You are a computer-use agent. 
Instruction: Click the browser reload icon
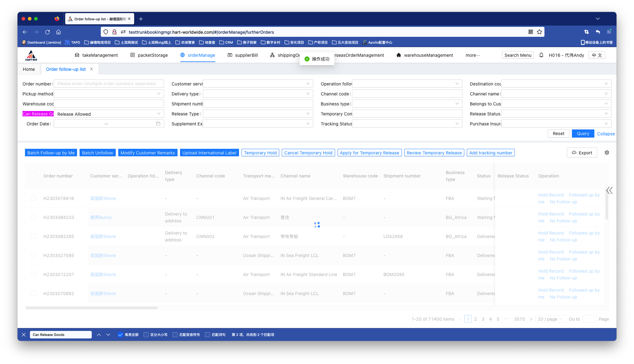click(47, 32)
